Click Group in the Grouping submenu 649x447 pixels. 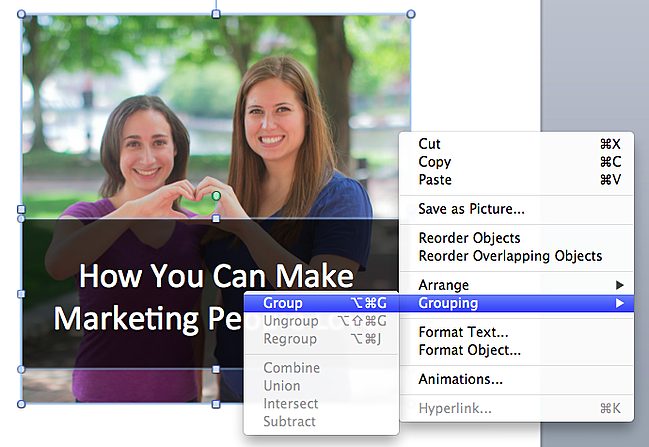pos(283,303)
